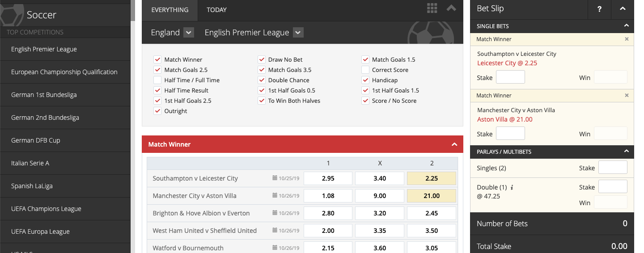Image resolution: width=644 pixels, height=253 pixels.
Task: Open the English Premier League dropdown
Action: [298, 33]
